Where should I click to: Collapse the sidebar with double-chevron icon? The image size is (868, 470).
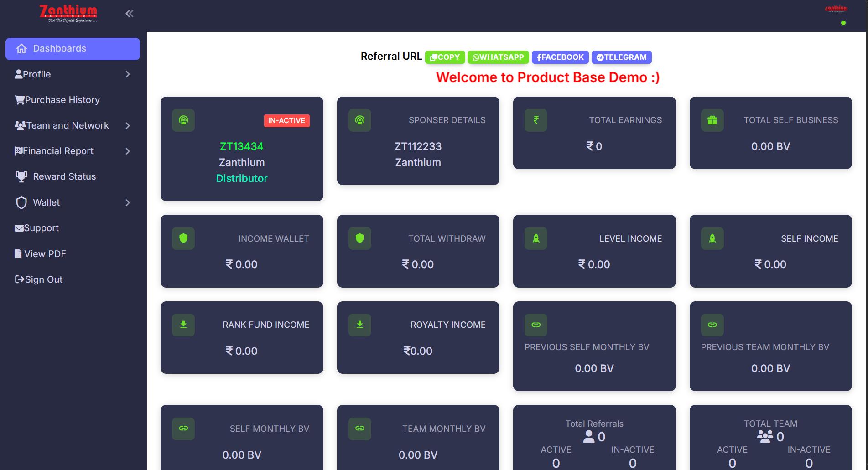[x=130, y=14]
